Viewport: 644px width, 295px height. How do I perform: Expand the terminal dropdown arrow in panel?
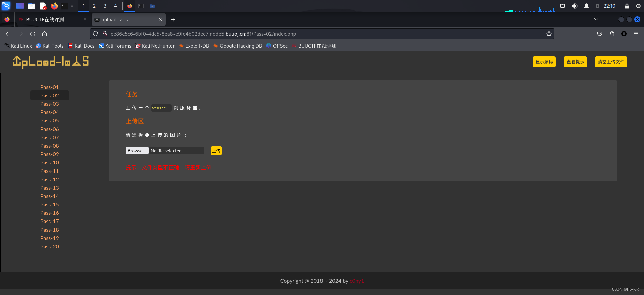point(72,6)
